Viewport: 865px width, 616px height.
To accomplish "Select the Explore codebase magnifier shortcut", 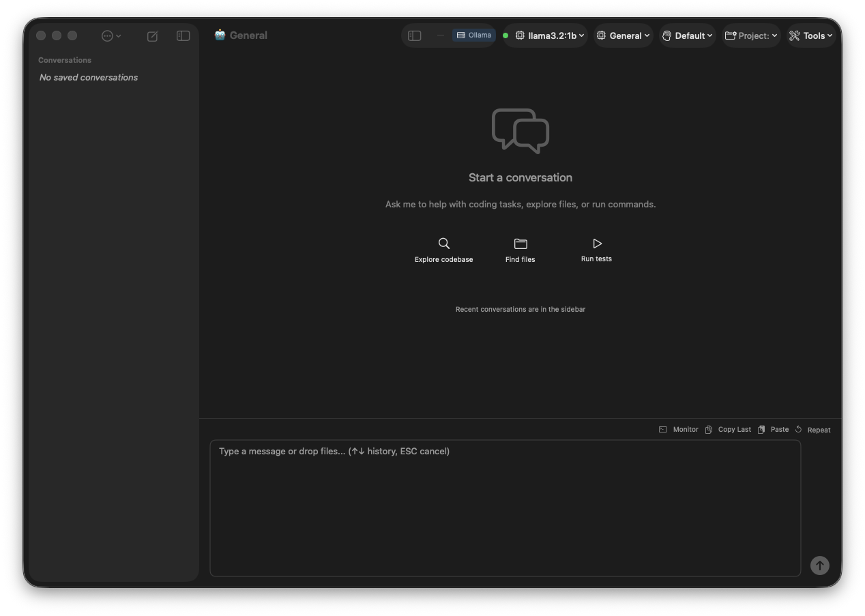I will [x=443, y=244].
